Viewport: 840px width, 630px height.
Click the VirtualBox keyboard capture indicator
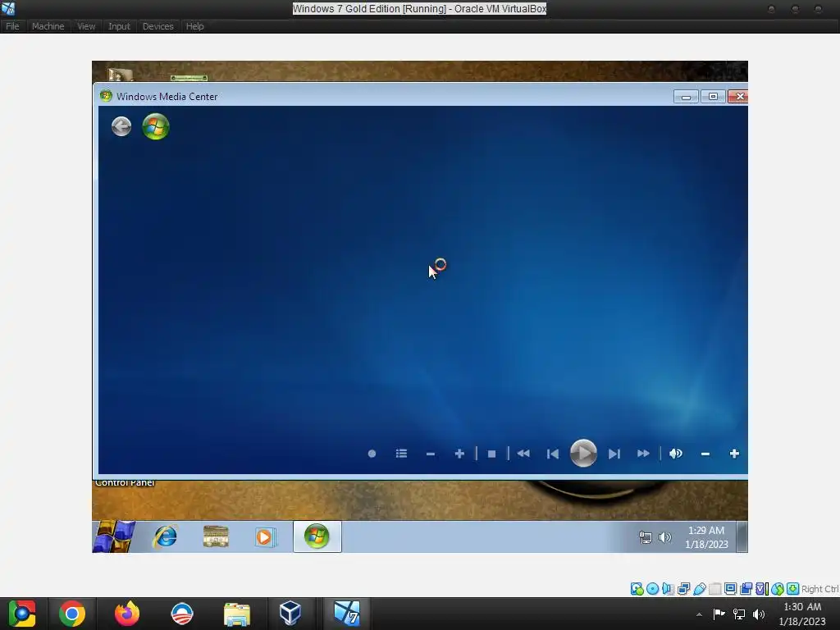pos(793,589)
